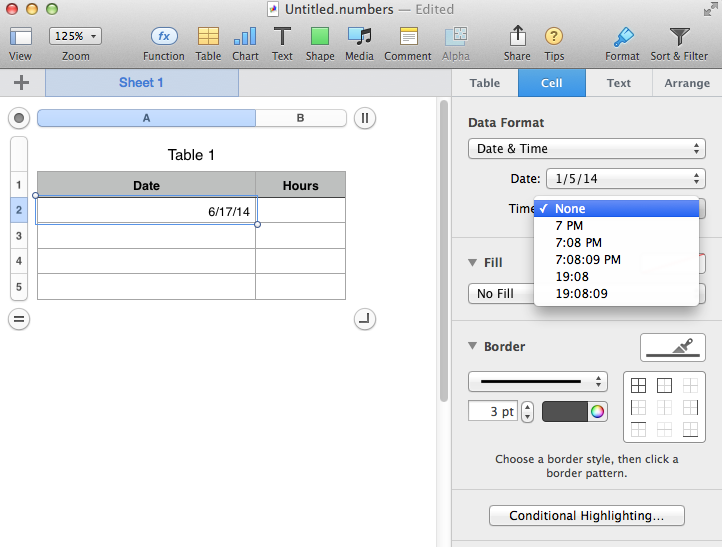Apply inside borders pattern
This screenshot has height=547, width=722.
click(690, 385)
